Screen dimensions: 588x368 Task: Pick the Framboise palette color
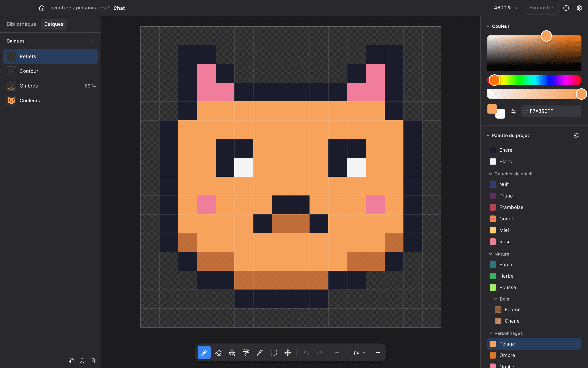[534, 207]
